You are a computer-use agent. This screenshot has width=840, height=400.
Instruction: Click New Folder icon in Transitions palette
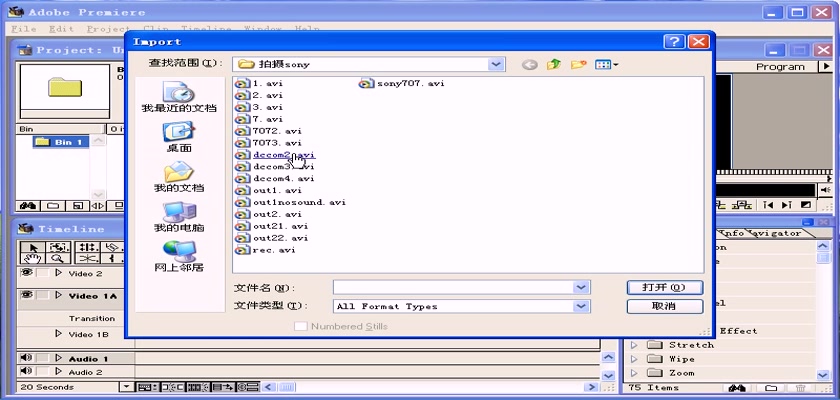771,388
